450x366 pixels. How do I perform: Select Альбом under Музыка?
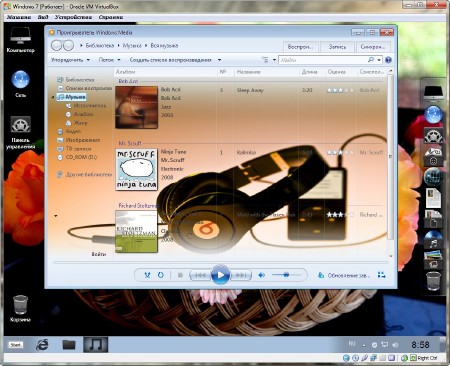point(79,114)
